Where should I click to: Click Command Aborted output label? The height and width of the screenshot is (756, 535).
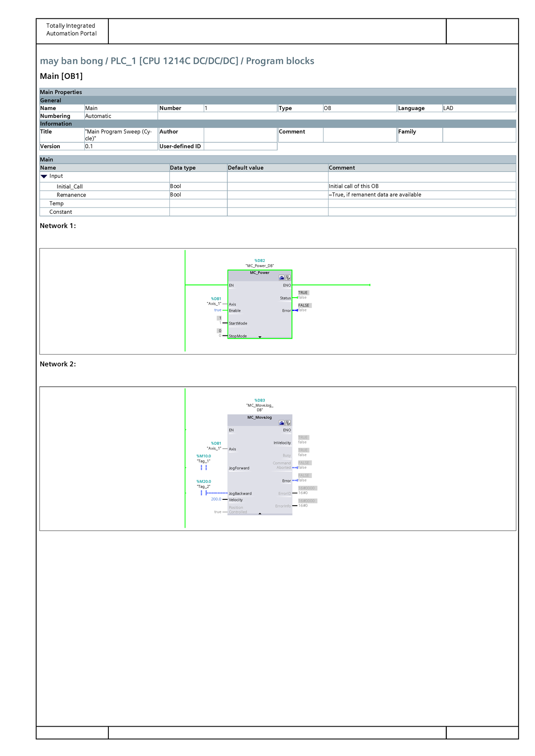coord(282,466)
